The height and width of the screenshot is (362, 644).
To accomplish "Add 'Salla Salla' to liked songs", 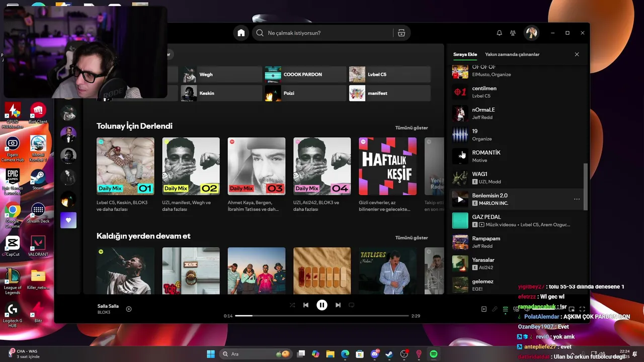I will point(129,309).
